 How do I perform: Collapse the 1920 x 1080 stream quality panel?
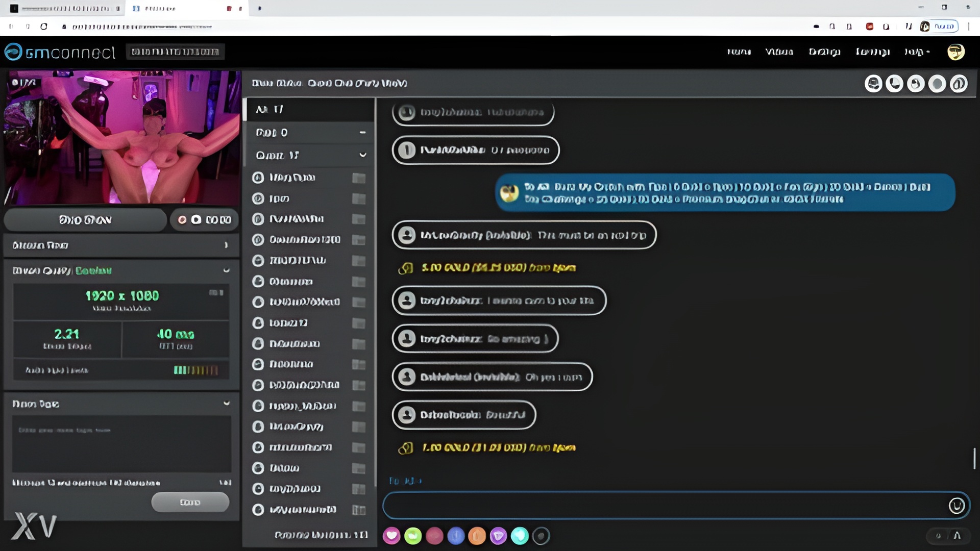(x=226, y=270)
